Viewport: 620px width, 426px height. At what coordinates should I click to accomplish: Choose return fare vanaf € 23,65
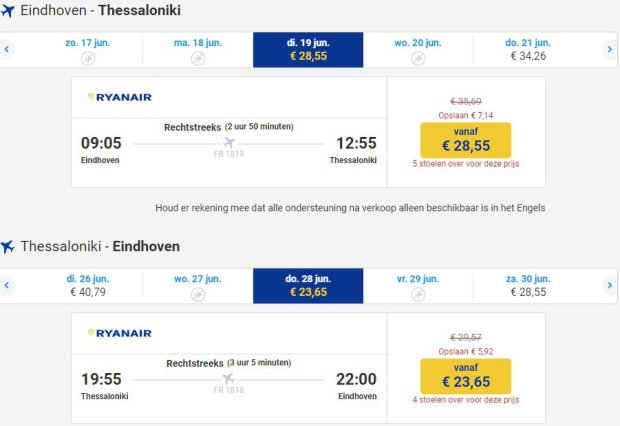(466, 376)
